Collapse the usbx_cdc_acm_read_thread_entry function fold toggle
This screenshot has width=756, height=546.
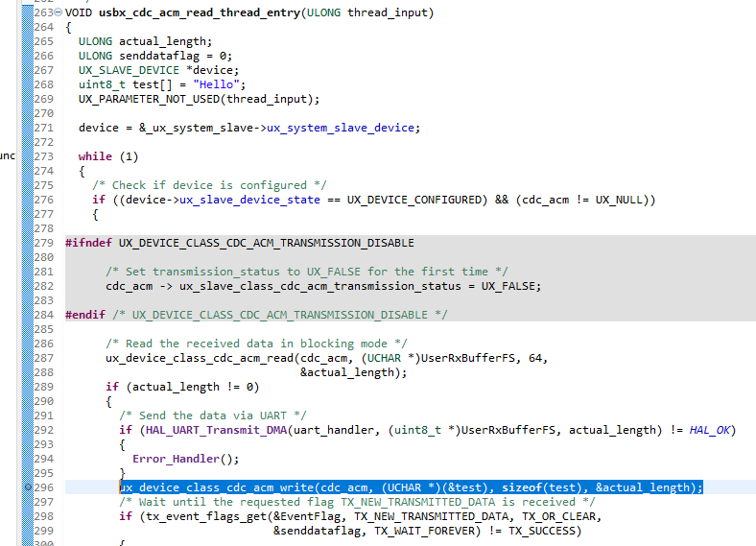coord(59,12)
